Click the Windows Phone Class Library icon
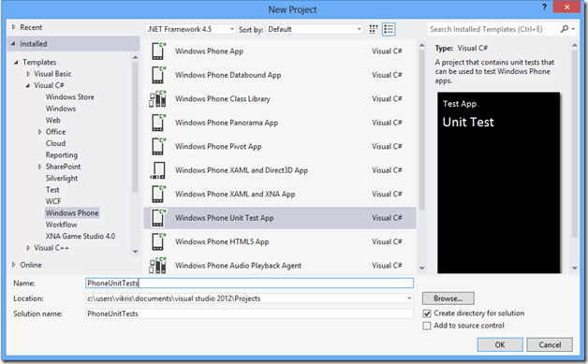Screen dimensions: 588x364 [x=158, y=99]
